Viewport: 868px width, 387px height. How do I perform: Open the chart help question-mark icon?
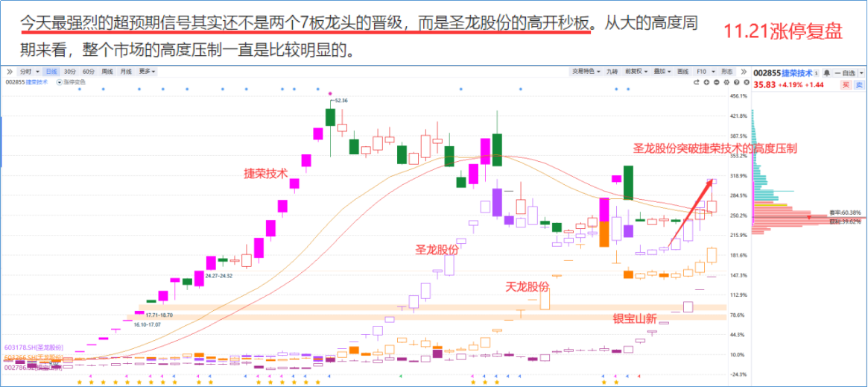(x=736, y=82)
